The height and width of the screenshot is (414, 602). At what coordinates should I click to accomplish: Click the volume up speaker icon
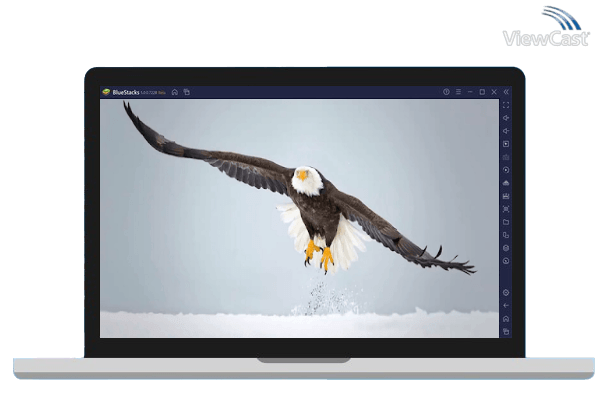(x=506, y=118)
